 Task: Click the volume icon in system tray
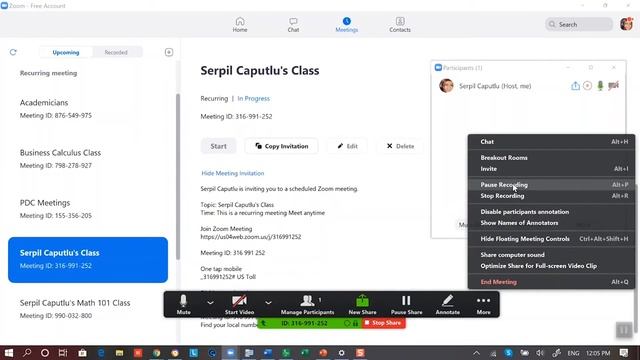540,353
